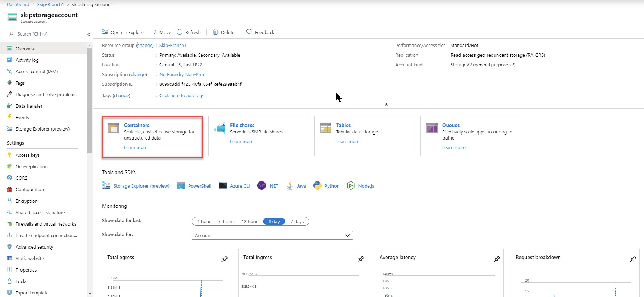Pin the Total egress chart

click(225, 259)
